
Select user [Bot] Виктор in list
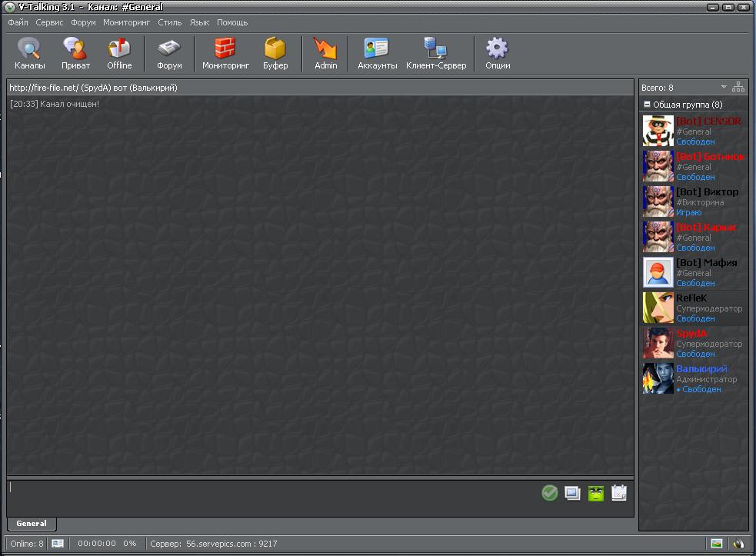click(694, 201)
